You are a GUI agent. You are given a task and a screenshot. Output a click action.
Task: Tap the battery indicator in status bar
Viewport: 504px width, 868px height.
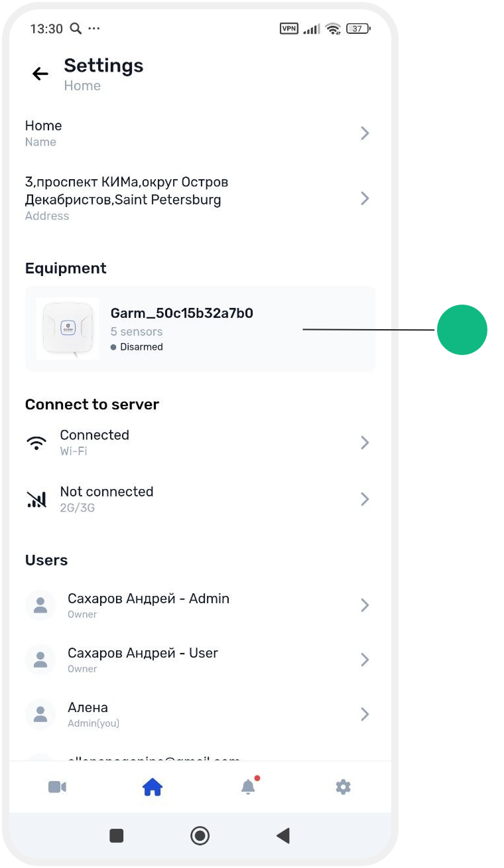click(358, 29)
